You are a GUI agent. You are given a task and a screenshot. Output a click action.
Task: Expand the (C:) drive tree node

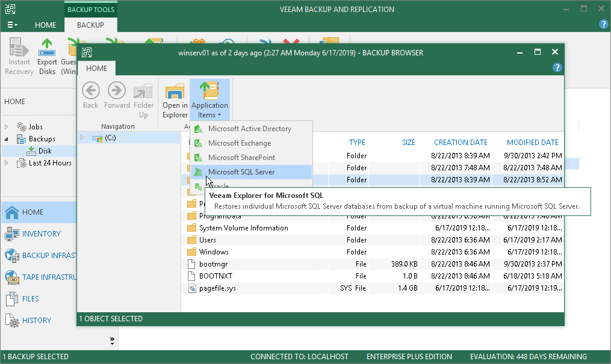point(82,138)
